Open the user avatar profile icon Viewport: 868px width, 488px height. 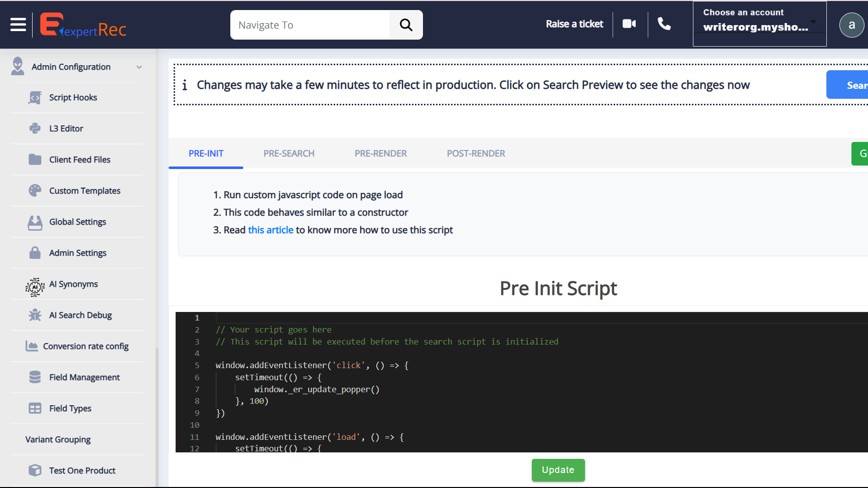point(851,25)
